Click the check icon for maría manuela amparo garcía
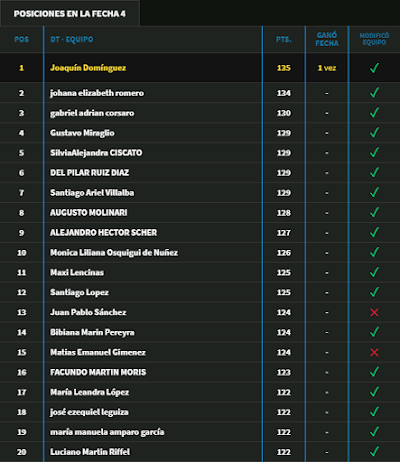 374,432
